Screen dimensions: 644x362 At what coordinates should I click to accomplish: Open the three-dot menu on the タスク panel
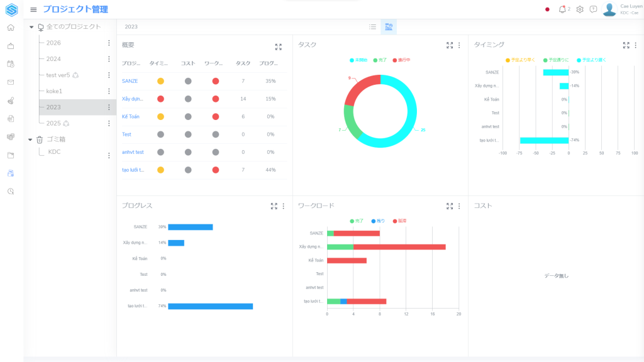[x=459, y=45]
